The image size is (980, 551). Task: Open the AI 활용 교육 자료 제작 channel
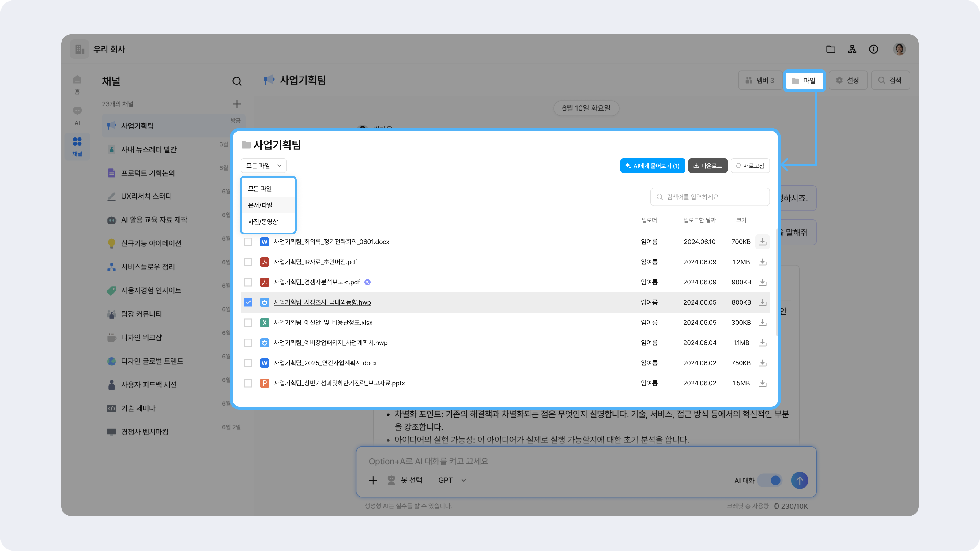coord(173,220)
